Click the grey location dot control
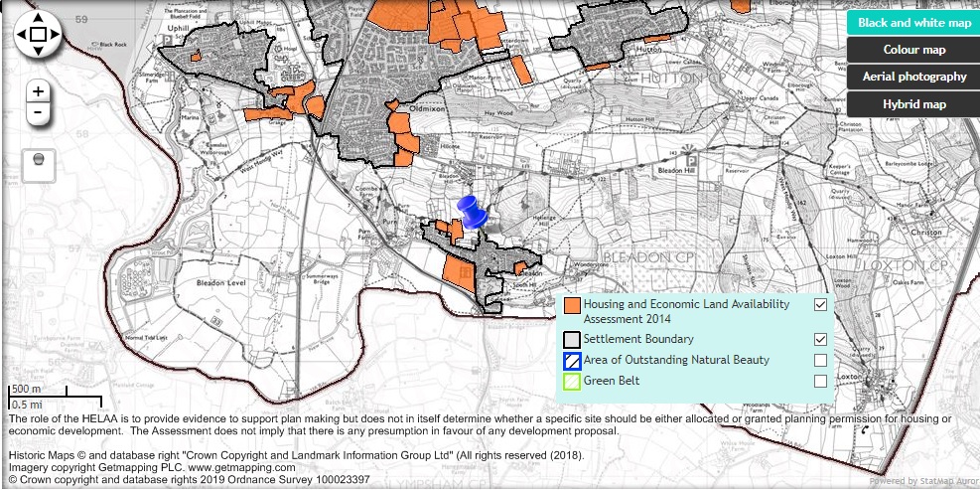 click(38, 160)
